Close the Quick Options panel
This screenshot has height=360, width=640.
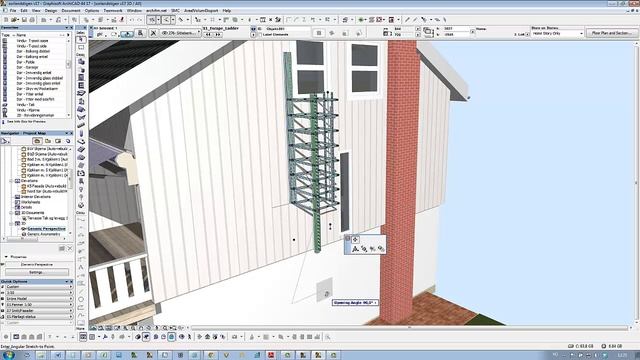[71, 282]
